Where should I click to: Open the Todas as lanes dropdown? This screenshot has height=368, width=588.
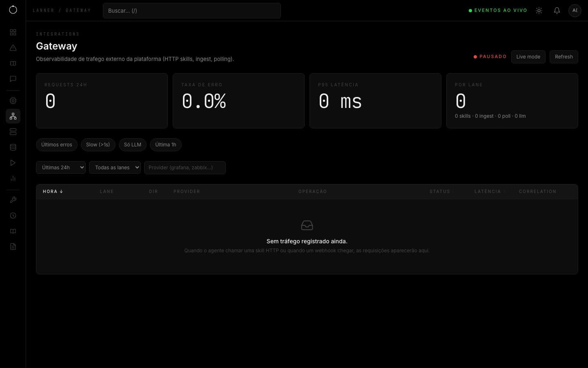tap(115, 168)
